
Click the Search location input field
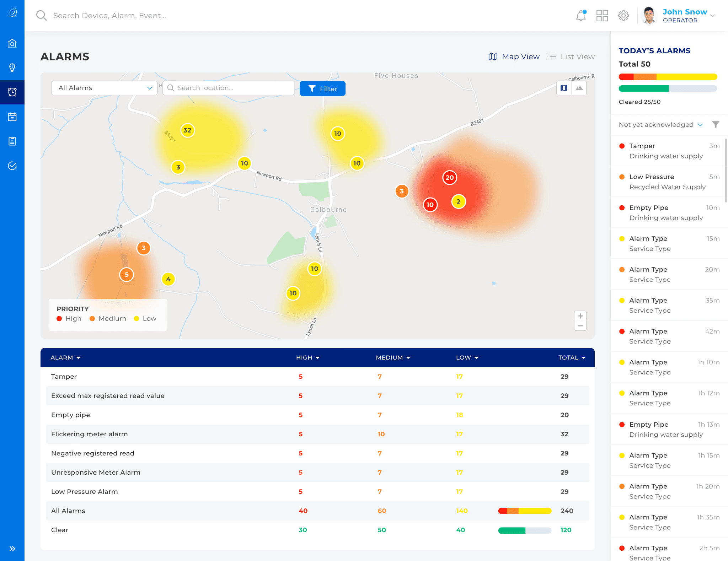point(229,88)
